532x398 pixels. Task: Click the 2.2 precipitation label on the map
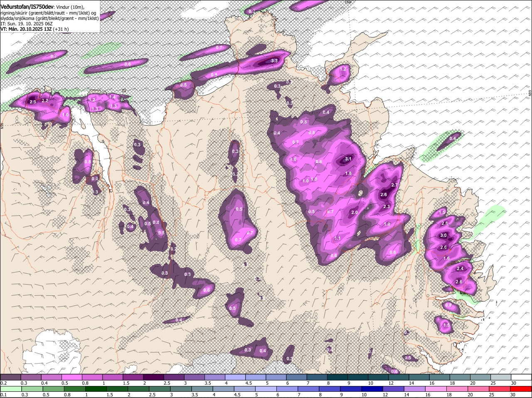(x=45, y=100)
